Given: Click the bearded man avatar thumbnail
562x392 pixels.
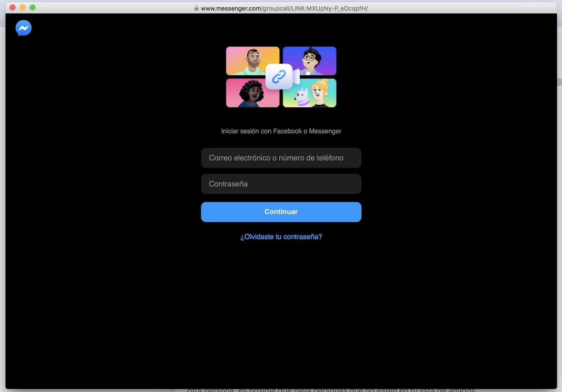Looking at the screenshot, I should point(252,60).
